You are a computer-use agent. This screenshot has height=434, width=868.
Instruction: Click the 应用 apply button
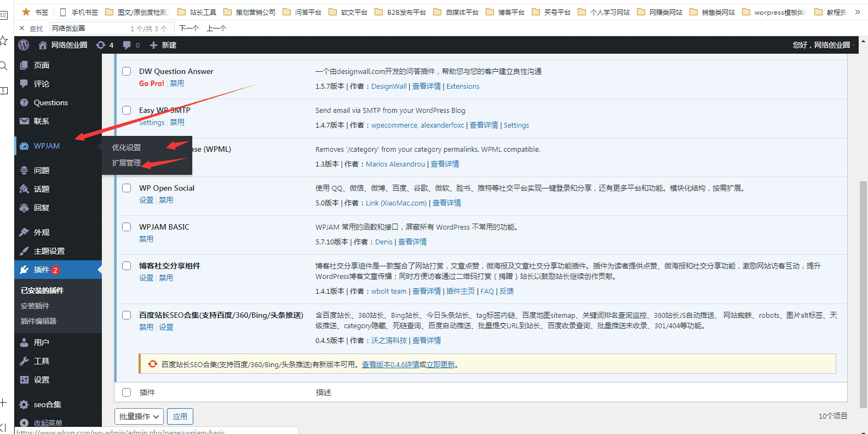(x=180, y=416)
